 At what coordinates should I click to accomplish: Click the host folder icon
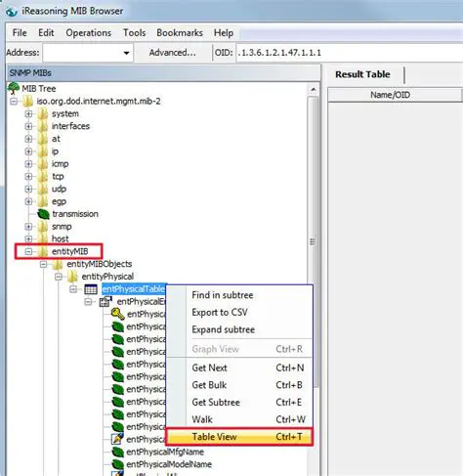42,238
